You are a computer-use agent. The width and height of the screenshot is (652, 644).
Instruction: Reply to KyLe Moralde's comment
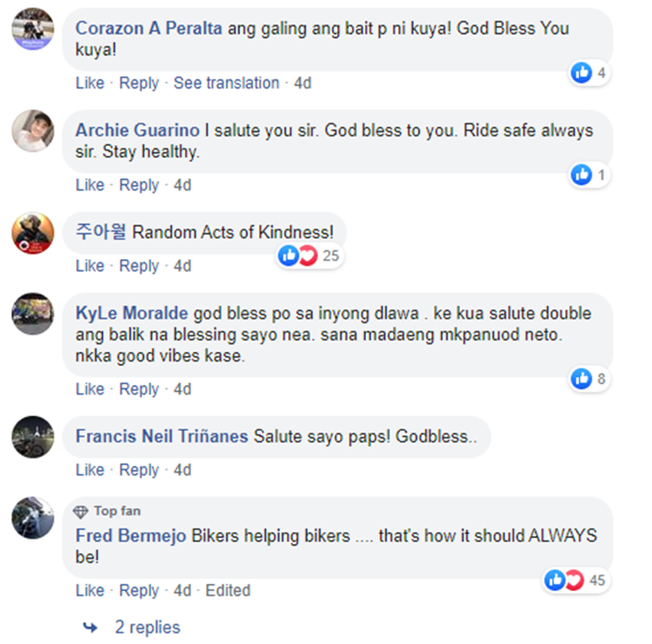click(x=139, y=389)
